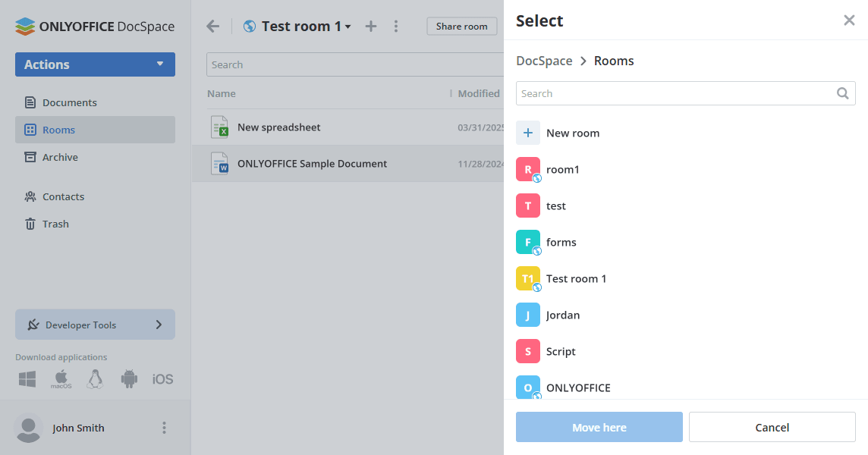Click the back arrow next to Test room 1
This screenshot has height=455, width=868.
[212, 26]
